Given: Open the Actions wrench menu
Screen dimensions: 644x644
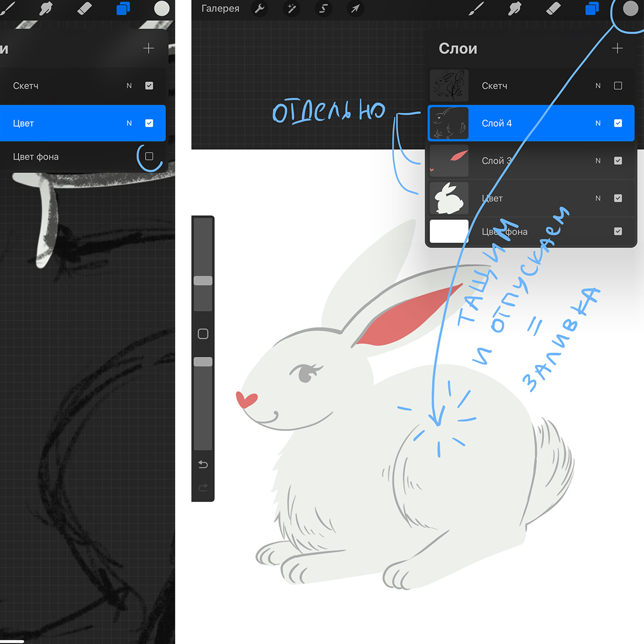Looking at the screenshot, I should [x=260, y=9].
